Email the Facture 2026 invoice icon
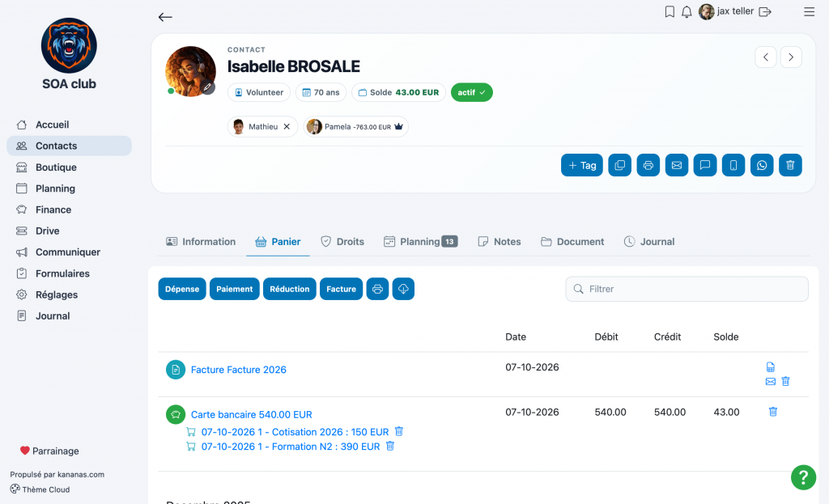 coord(771,381)
